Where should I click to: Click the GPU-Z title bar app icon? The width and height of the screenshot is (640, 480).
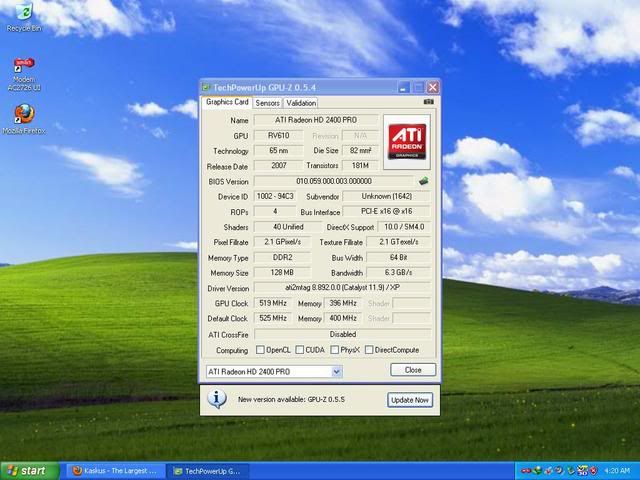point(206,87)
